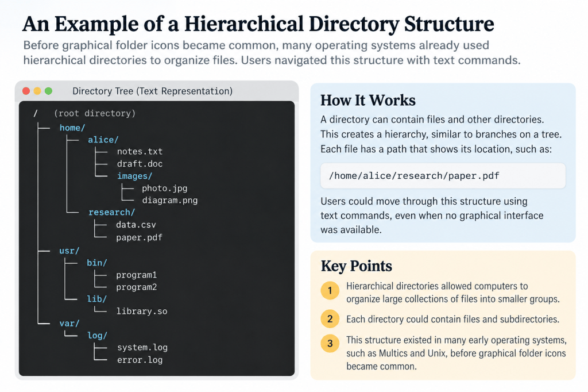Click the numbered badge 3 in Key Points
The image size is (588, 392).
click(x=330, y=343)
